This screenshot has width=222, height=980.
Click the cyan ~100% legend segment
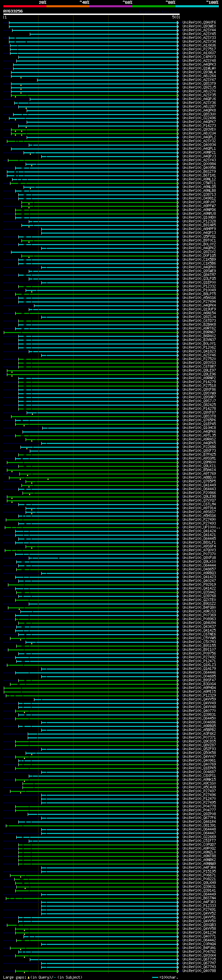pos(197,6)
